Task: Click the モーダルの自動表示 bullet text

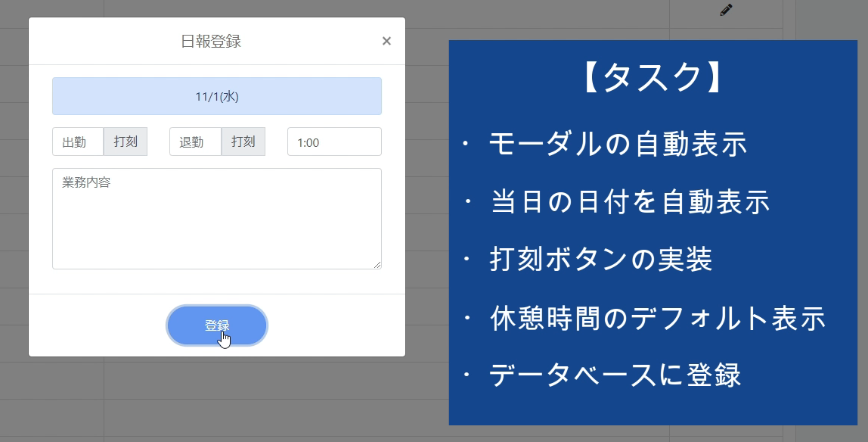Action: pos(618,144)
